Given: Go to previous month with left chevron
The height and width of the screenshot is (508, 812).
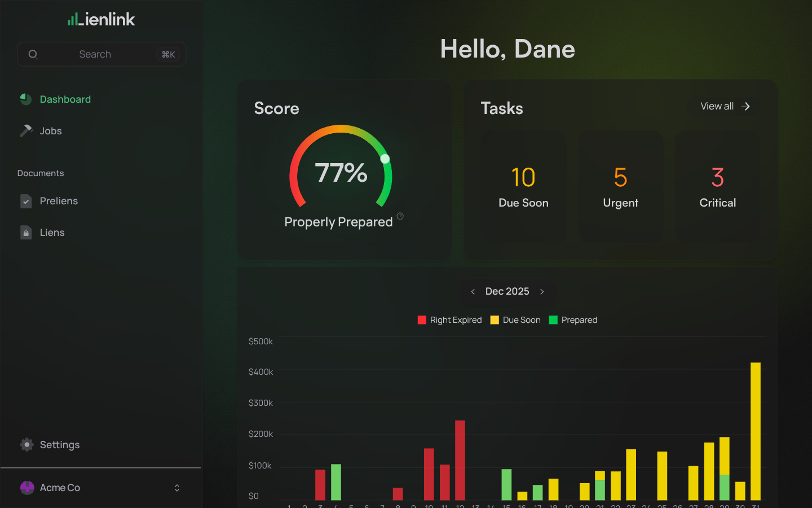Looking at the screenshot, I should (x=473, y=291).
